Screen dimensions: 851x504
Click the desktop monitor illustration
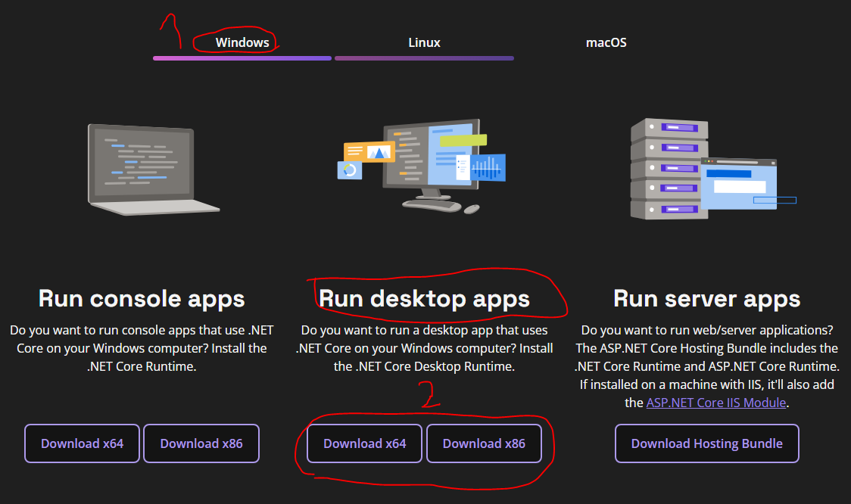[422, 166]
